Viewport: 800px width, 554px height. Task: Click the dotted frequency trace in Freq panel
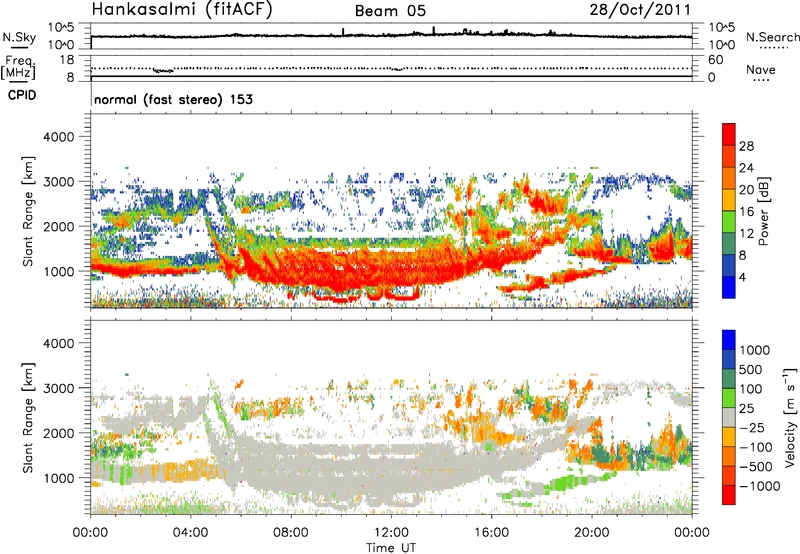(x=391, y=68)
